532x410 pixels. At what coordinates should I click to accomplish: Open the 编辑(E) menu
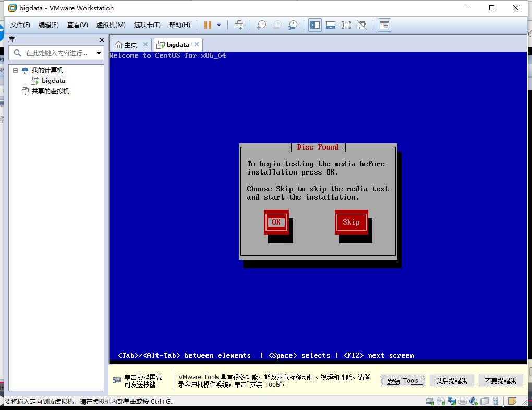49,25
